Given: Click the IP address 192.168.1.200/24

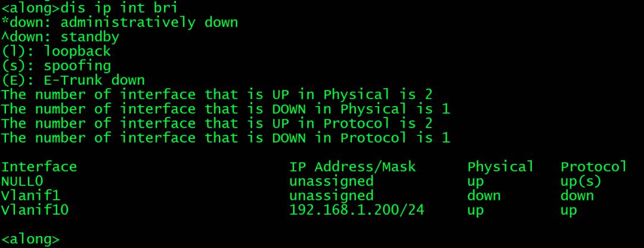Looking at the screenshot, I should coord(357,210).
